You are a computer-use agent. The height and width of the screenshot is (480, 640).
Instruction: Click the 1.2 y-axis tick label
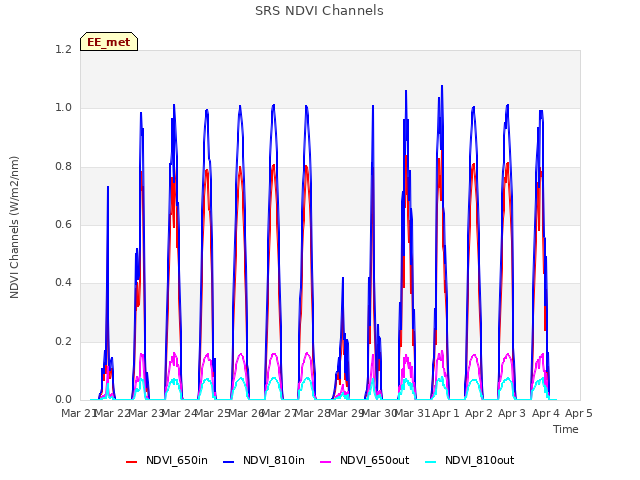pyautogui.click(x=63, y=49)
